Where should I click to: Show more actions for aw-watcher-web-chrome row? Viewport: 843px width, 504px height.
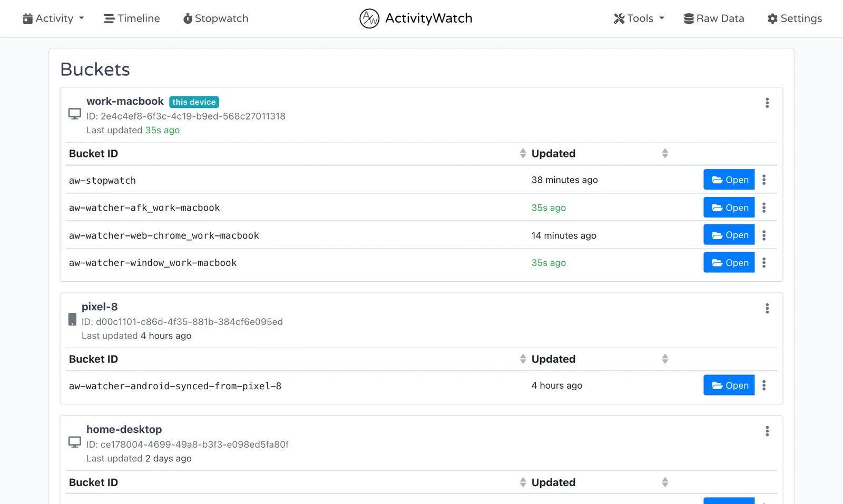[x=764, y=235]
